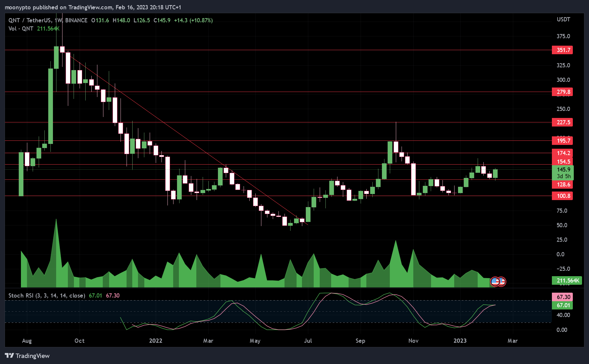This screenshot has height=364, width=589.
Task: Click the 375.0 price scale value
Action: pyautogui.click(x=563, y=36)
